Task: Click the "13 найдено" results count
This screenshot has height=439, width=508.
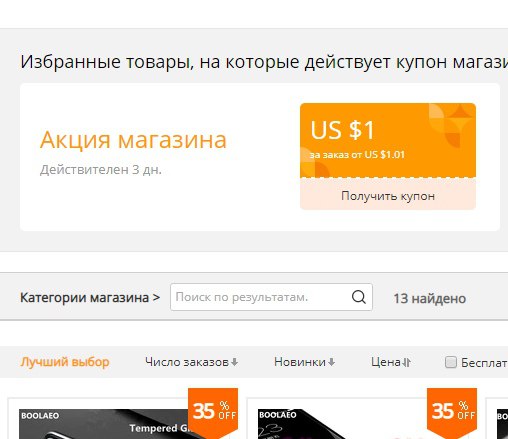Action: point(429,298)
